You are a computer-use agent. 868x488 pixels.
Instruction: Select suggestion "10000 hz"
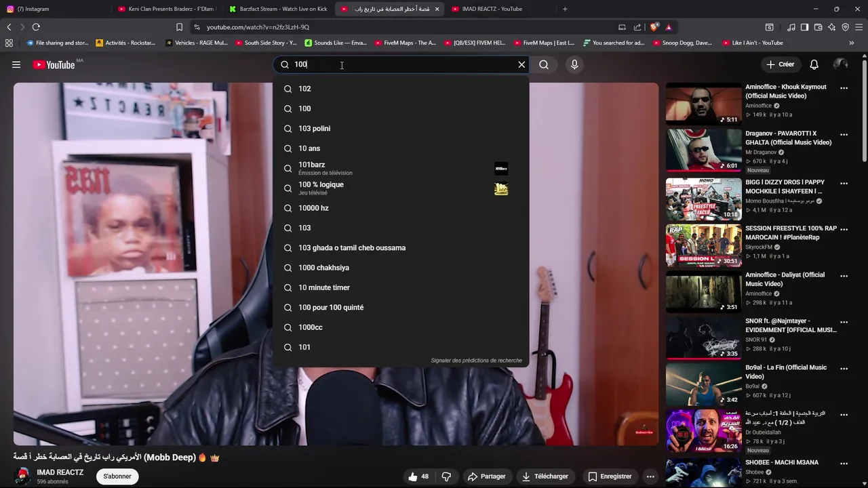coord(401,208)
